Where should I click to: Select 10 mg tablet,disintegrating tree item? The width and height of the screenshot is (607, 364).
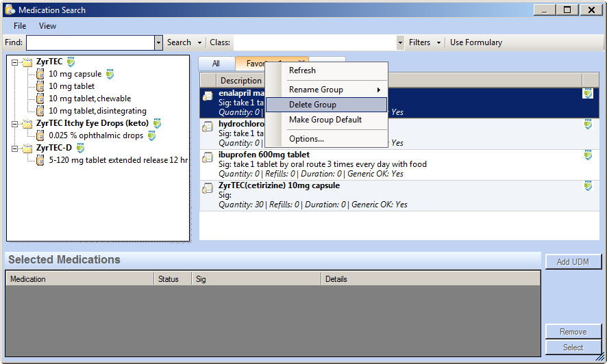[97, 111]
